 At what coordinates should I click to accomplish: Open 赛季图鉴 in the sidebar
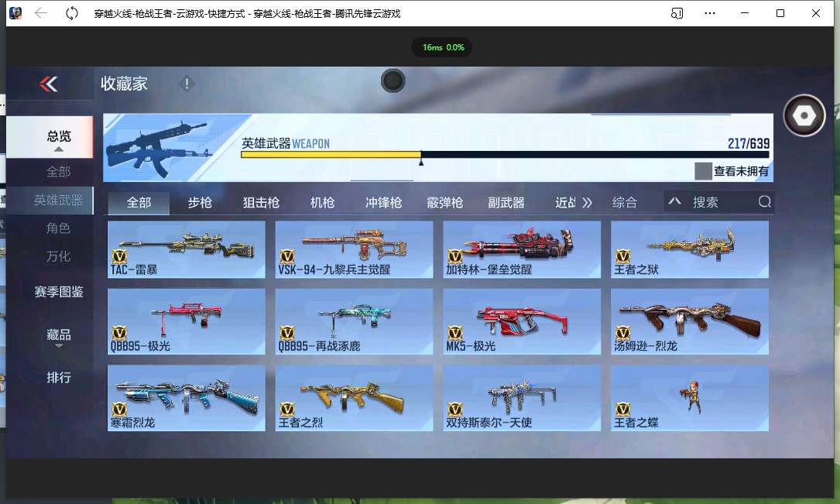(x=59, y=292)
